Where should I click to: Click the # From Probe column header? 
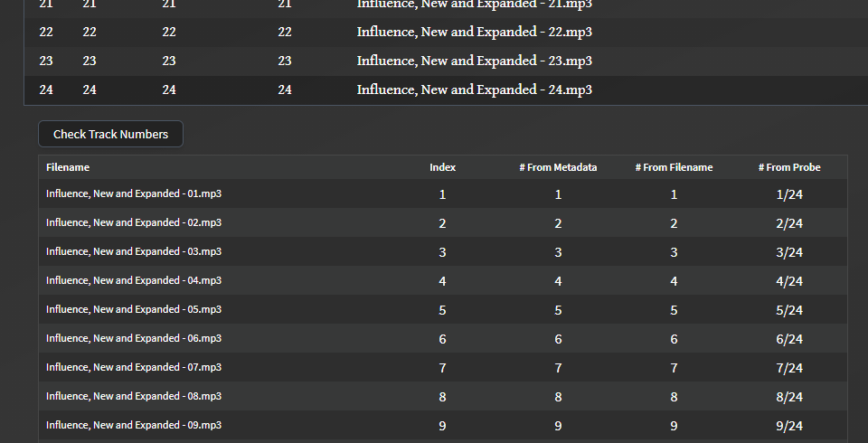pyautogui.click(x=789, y=167)
